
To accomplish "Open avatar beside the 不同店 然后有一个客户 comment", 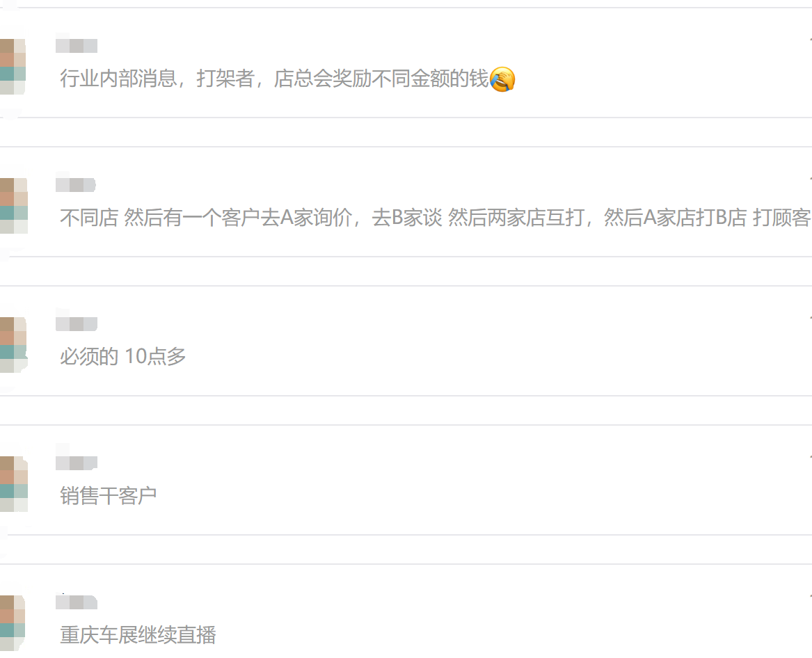I will 13,205.
